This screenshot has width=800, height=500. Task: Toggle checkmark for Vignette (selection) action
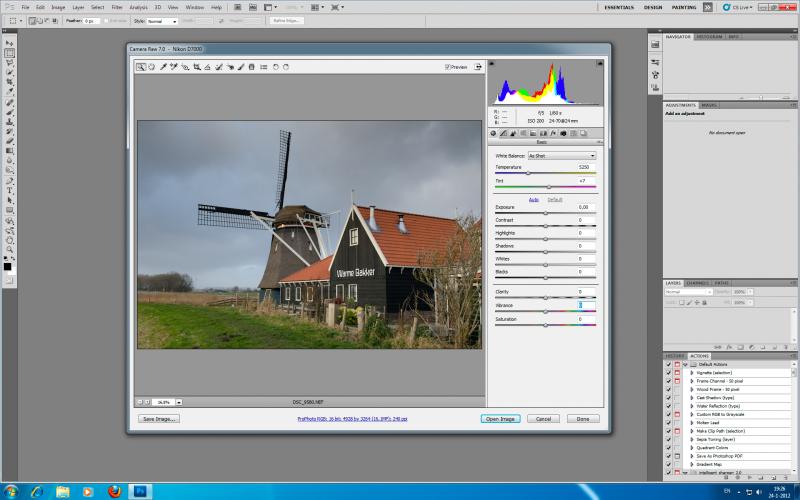(x=668, y=372)
